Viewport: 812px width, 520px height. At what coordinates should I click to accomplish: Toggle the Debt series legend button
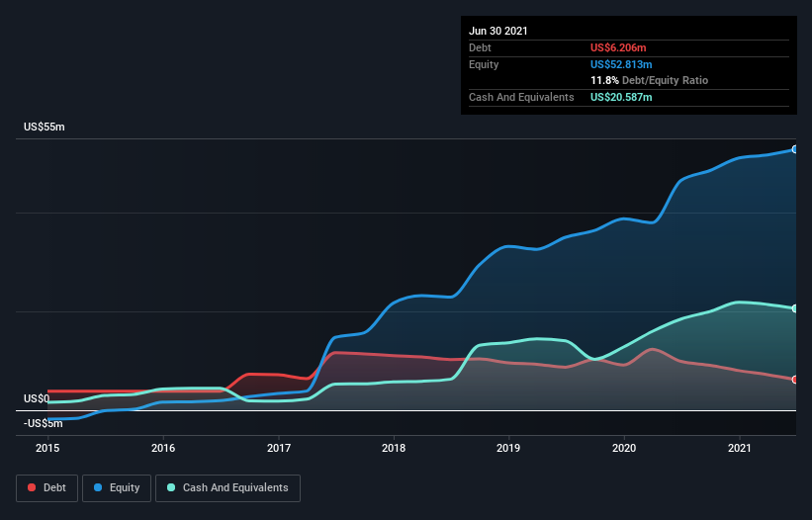coord(46,488)
